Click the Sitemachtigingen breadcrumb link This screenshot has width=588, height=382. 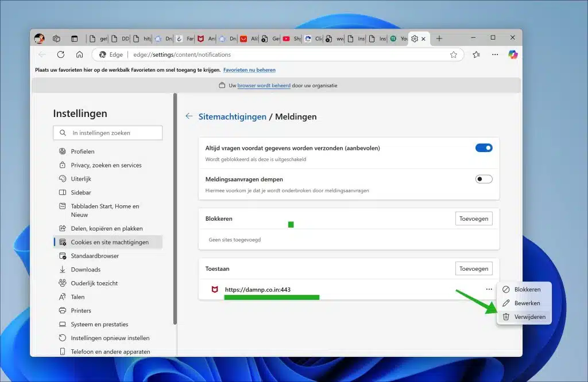click(232, 116)
